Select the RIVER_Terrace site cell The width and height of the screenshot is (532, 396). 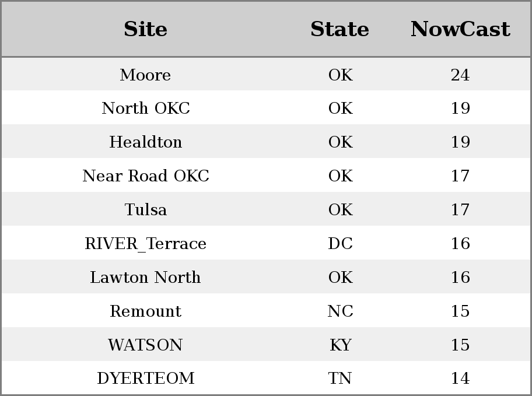tap(146, 243)
